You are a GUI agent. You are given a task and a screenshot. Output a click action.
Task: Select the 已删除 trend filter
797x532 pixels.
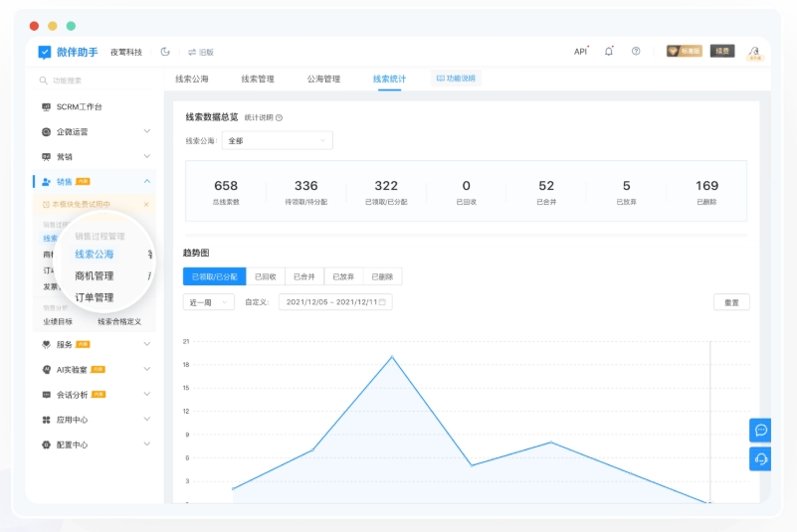pyautogui.click(x=382, y=276)
